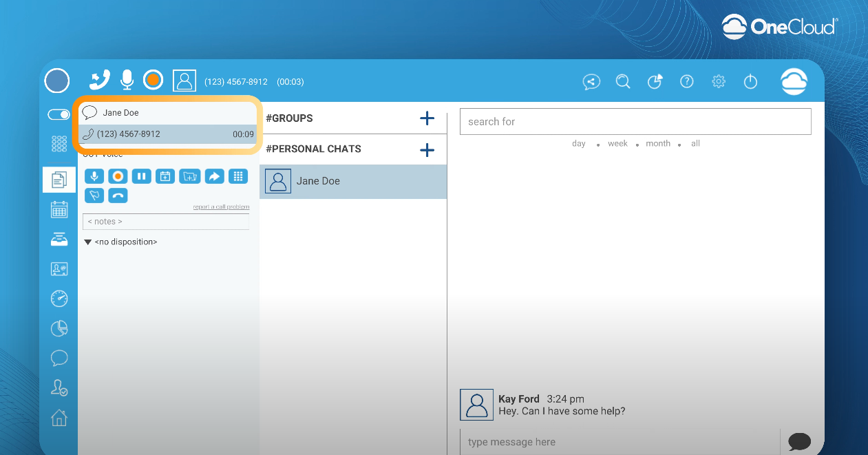Click the orange record icon in the header
Screen dimensions: 868x455
click(153, 80)
